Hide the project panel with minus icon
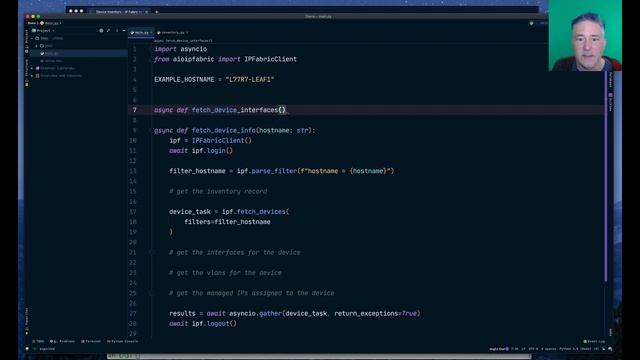 tap(124, 31)
